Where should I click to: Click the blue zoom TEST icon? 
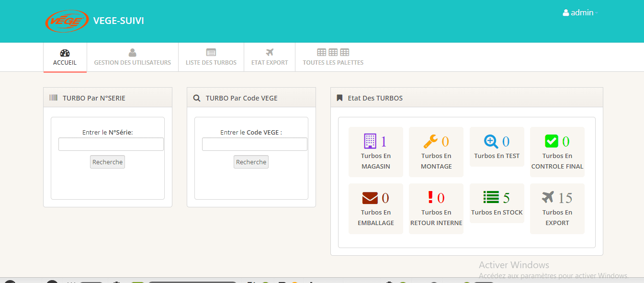(491, 141)
